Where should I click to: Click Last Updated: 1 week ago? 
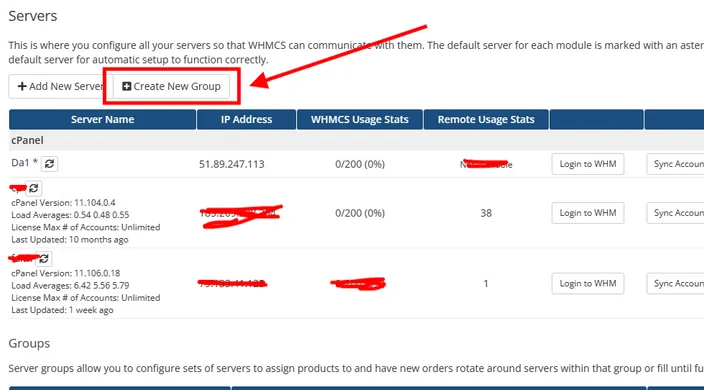tap(62, 310)
